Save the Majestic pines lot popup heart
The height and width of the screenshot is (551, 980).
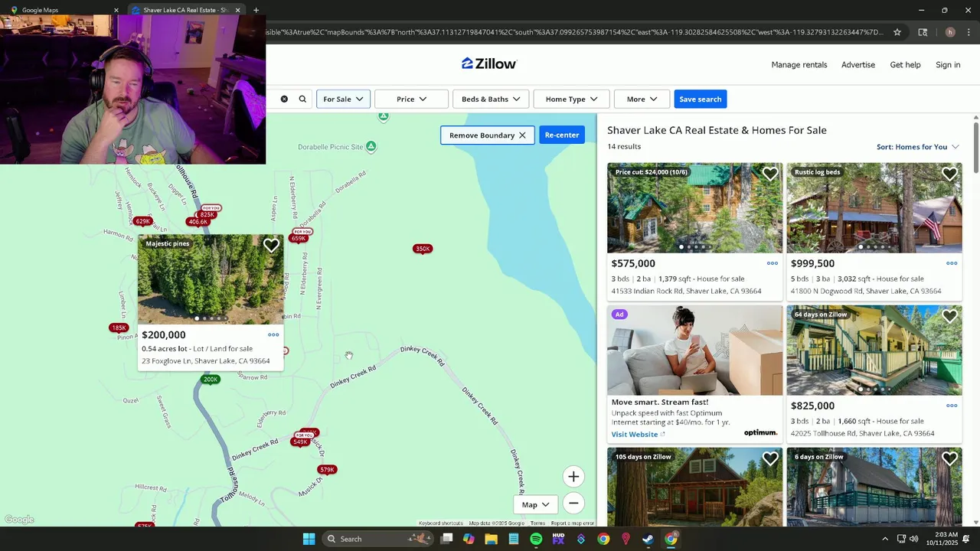271,246
